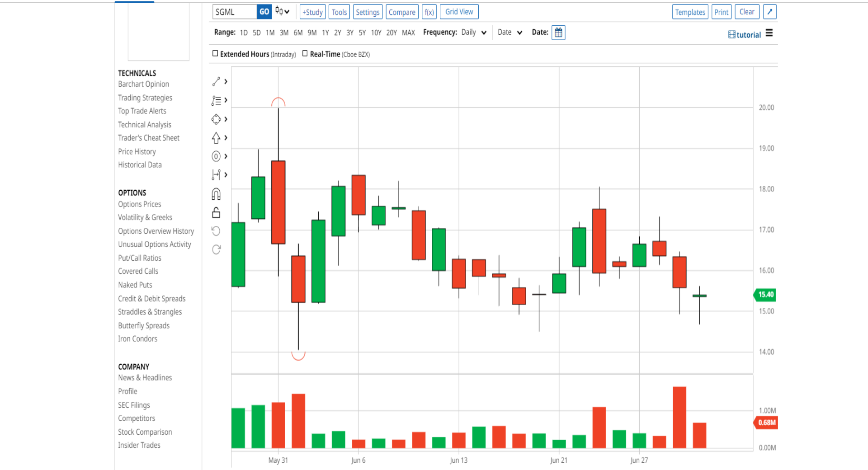868x470 pixels.
Task: Click the unlock drawings padlock icon
Action: click(x=216, y=212)
